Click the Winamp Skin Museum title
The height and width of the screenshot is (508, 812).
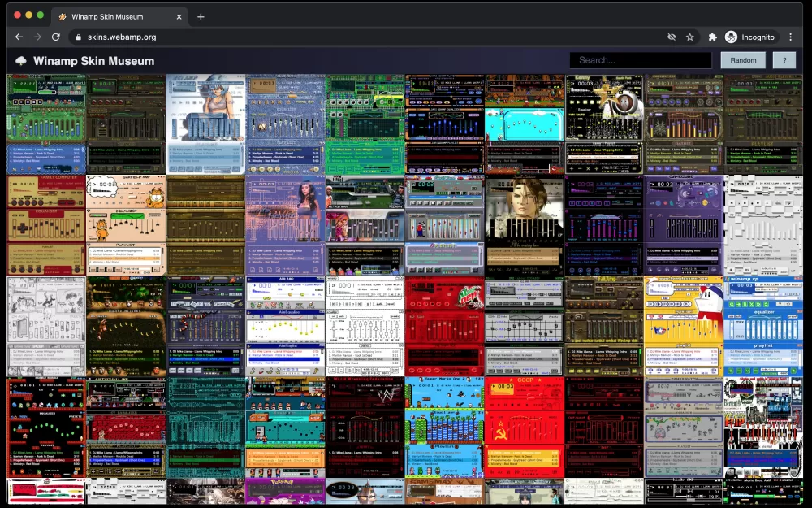(93, 61)
